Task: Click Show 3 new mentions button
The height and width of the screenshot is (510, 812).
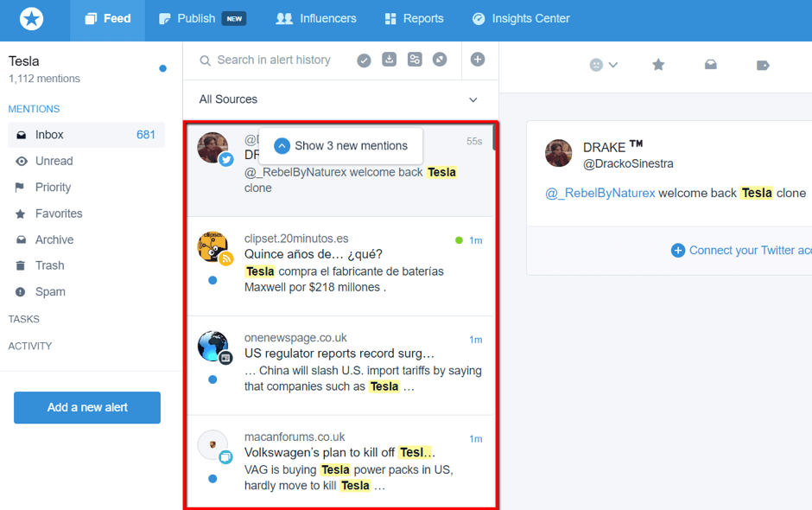Action: click(340, 146)
